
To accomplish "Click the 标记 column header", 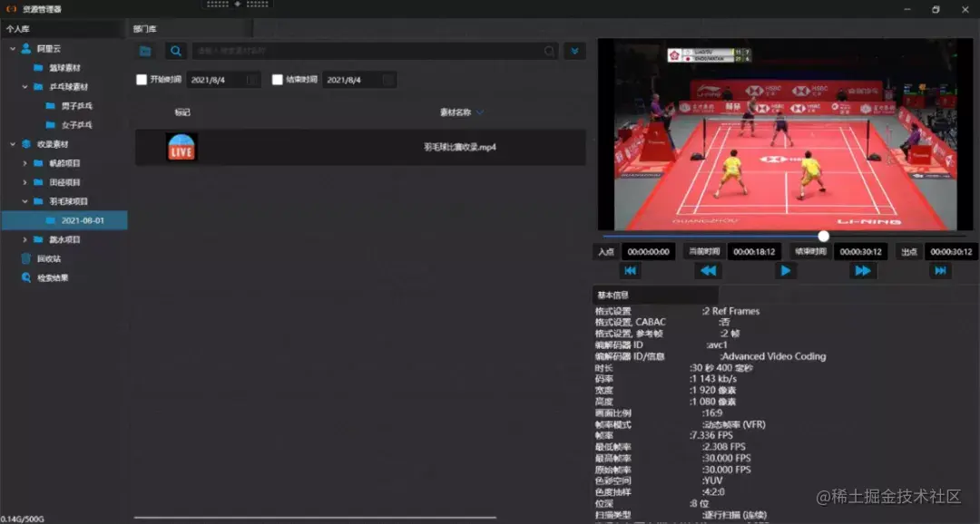I will [x=181, y=112].
